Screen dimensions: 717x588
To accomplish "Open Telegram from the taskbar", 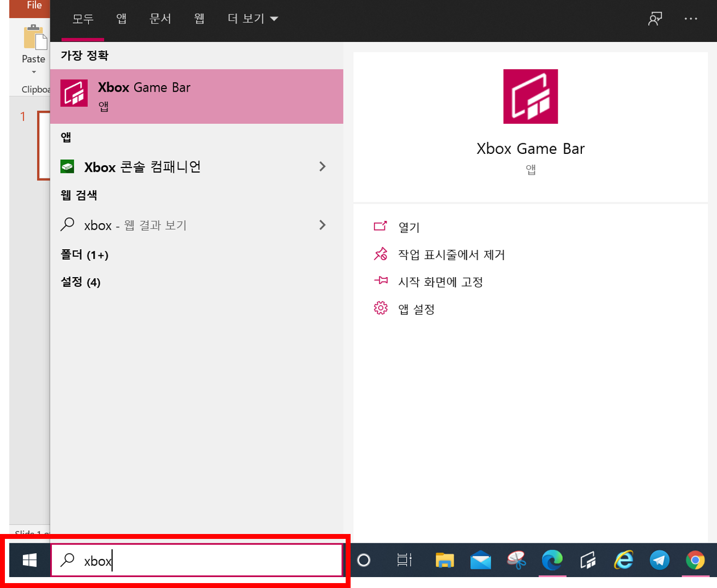I will click(659, 560).
